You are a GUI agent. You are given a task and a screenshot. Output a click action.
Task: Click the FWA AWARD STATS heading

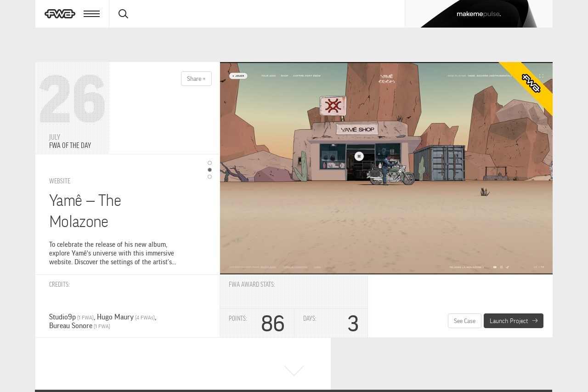[x=252, y=284]
